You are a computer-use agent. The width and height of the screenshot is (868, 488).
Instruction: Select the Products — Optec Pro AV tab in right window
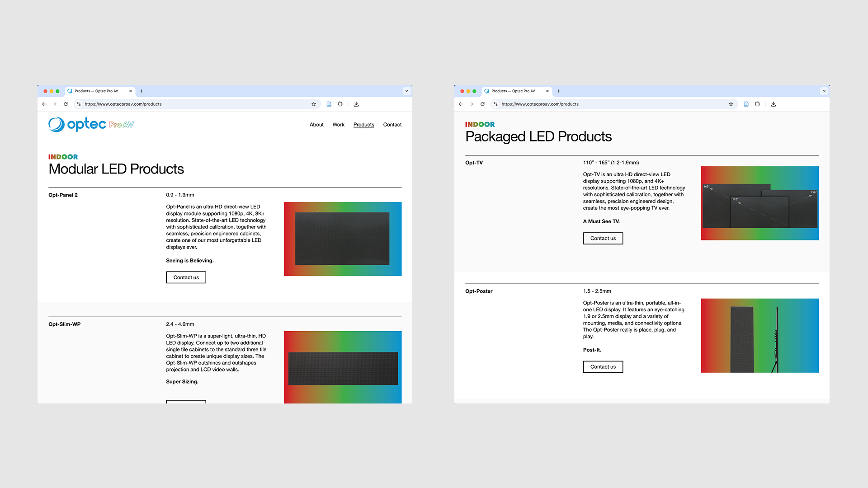(517, 91)
